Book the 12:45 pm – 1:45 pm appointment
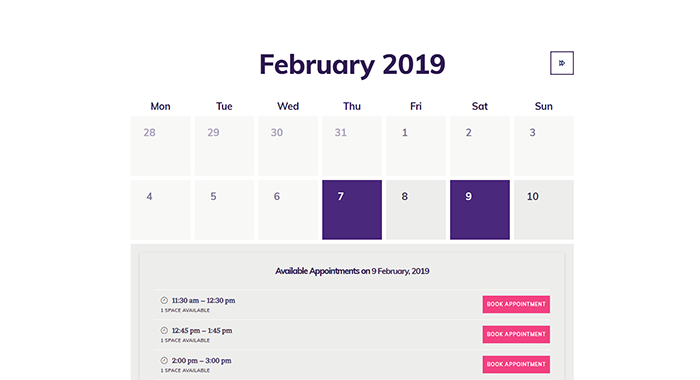The height and width of the screenshot is (380, 700). pos(516,334)
